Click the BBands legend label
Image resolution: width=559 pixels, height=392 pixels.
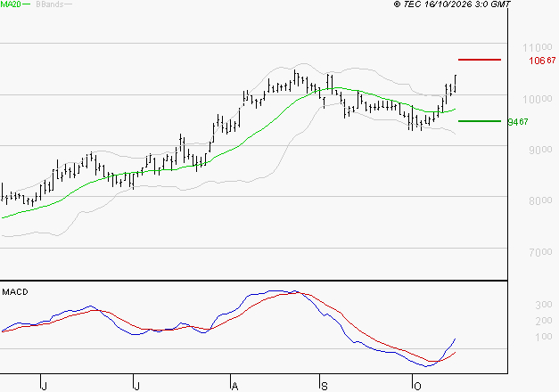pos(50,4)
